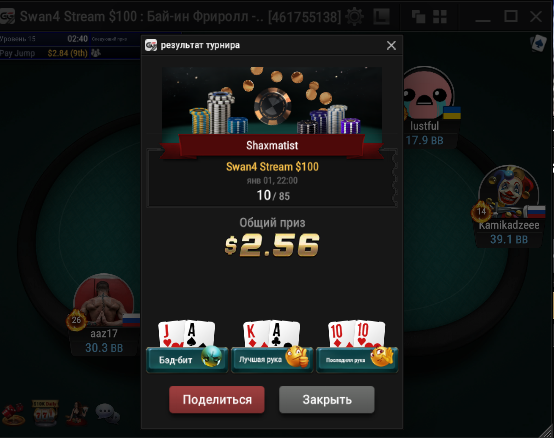This screenshot has width=554, height=438.
Task: Click the cascade windows icon
Action: pyautogui.click(x=418, y=17)
